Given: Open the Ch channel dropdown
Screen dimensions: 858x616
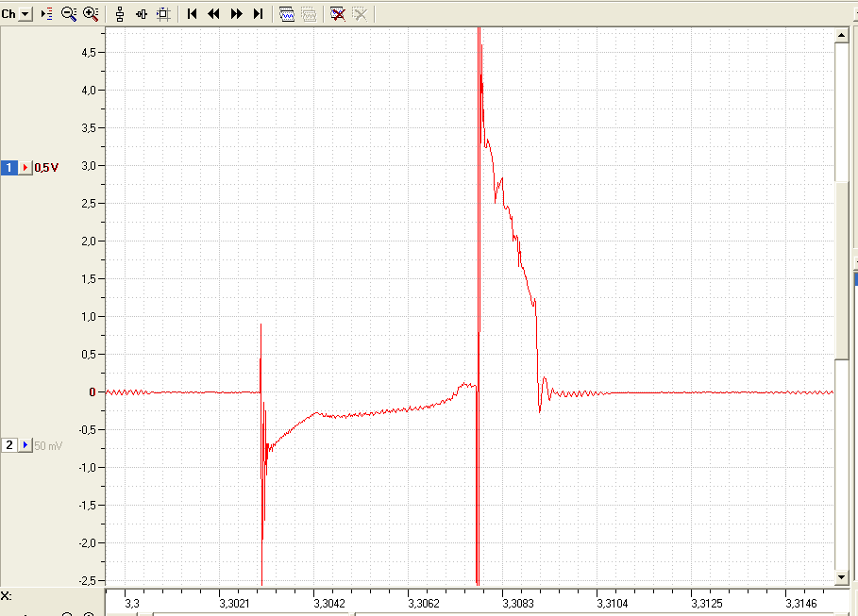Looking at the screenshot, I should pos(25,13).
